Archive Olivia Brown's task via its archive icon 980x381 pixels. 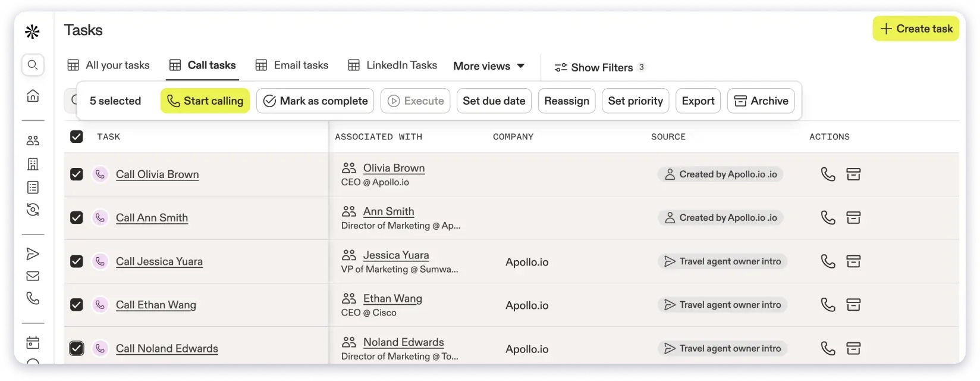coord(854,174)
